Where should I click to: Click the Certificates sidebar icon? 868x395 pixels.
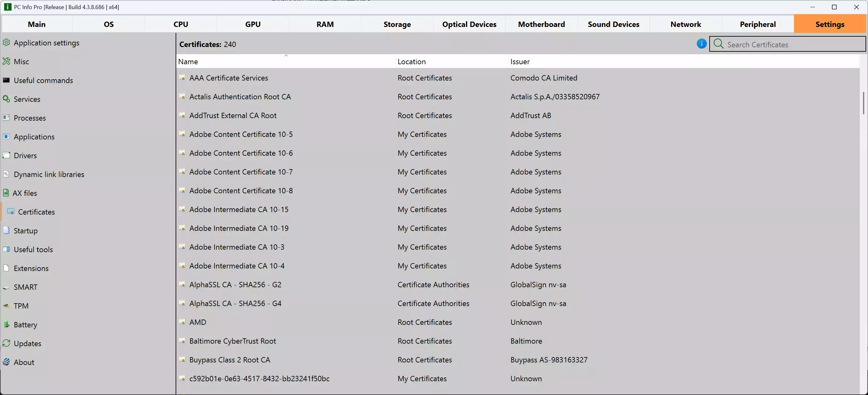click(11, 212)
